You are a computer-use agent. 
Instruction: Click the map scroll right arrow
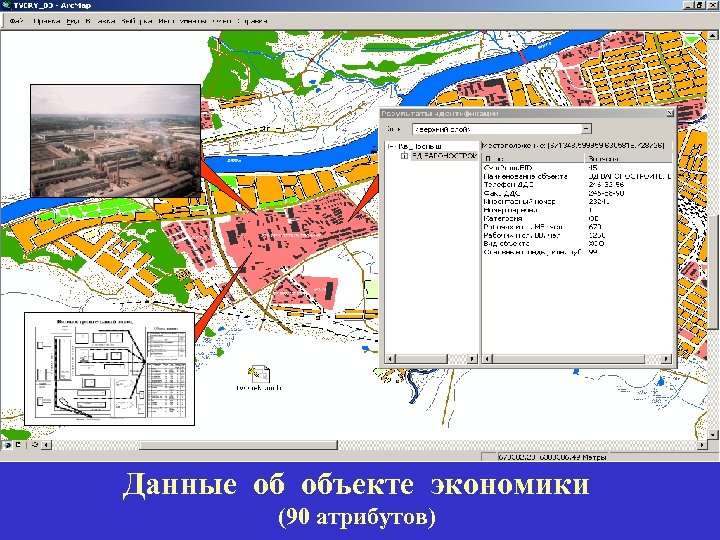(x=702, y=445)
